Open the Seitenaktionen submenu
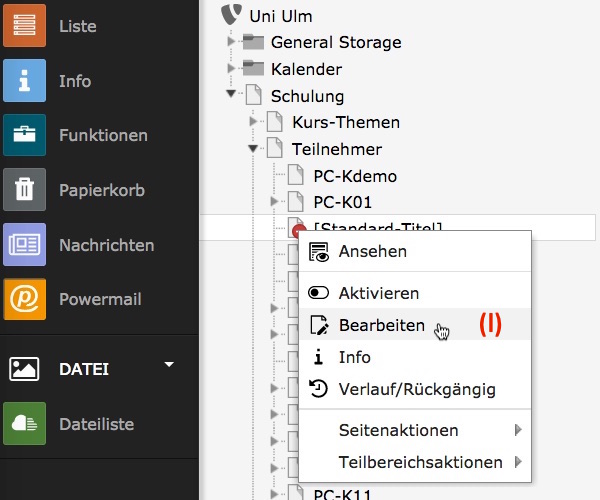This screenshot has height=500, width=600. (398, 430)
